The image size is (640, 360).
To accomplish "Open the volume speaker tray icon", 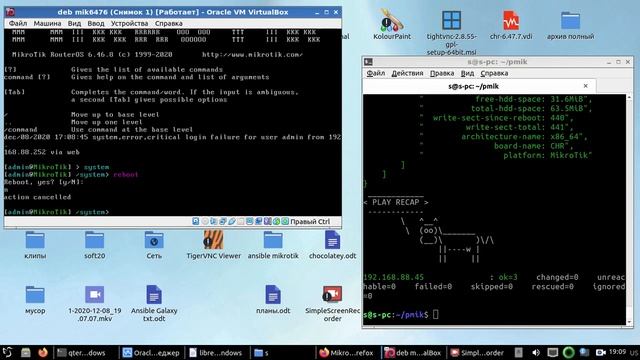I will tap(536, 352).
